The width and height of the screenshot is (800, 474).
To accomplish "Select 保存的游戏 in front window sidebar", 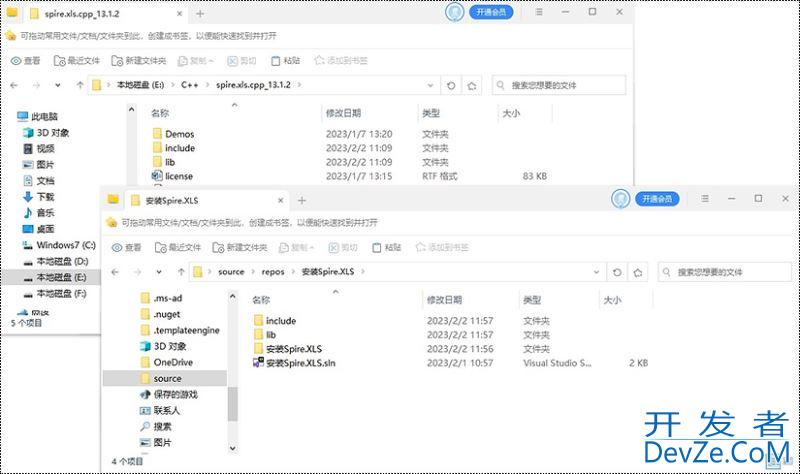I will click(x=168, y=394).
